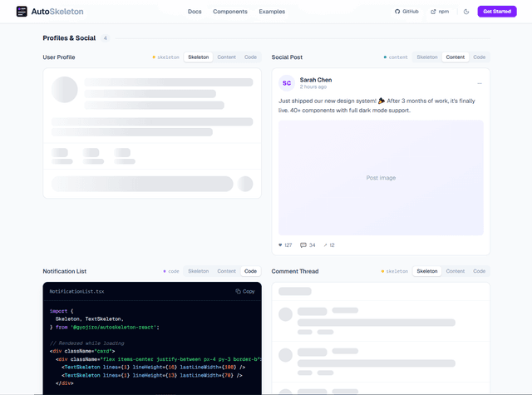Screen dimensions: 532x395
Task: Click the Profiles & Social heading
Action: (69, 38)
